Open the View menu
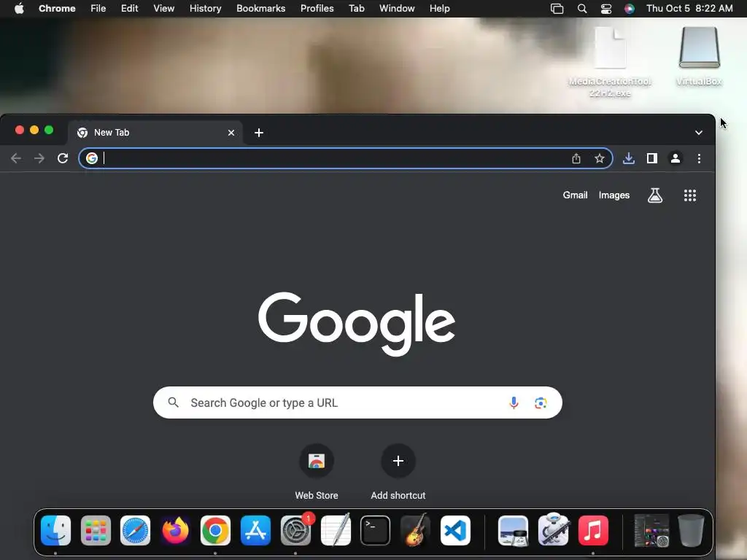The width and height of the screenshot is (747, 560). click(164, 9)
